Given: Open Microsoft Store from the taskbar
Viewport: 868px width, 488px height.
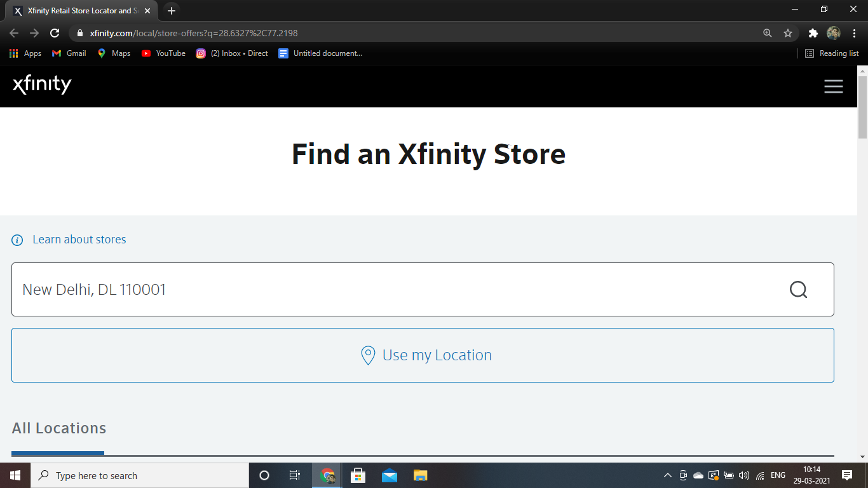Looking at the screenshot, I should click(x=358, y=475).
